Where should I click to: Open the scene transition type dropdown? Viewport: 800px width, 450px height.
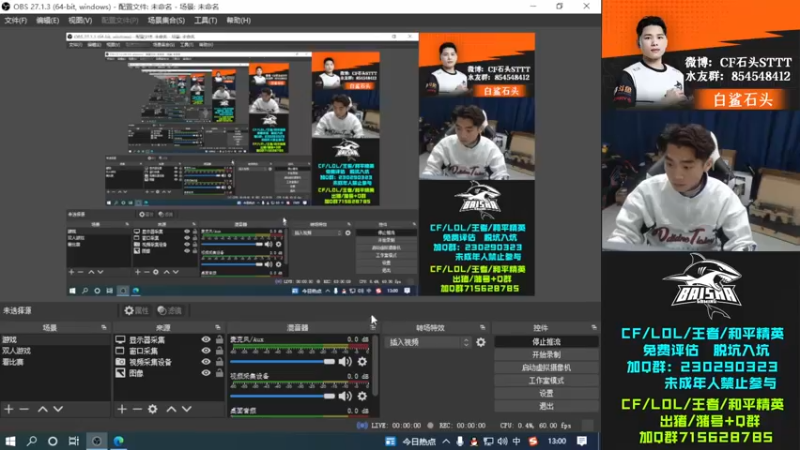(429, 342)
